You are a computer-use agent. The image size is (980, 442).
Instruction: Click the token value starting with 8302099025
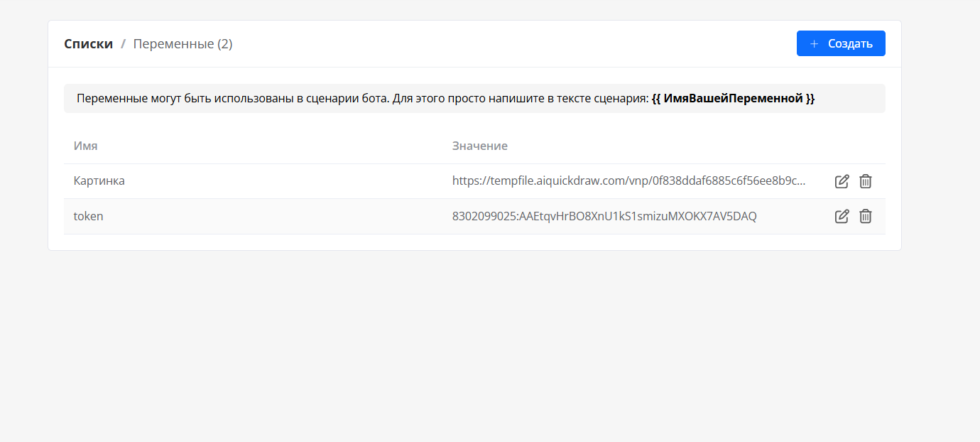(604, 216)
